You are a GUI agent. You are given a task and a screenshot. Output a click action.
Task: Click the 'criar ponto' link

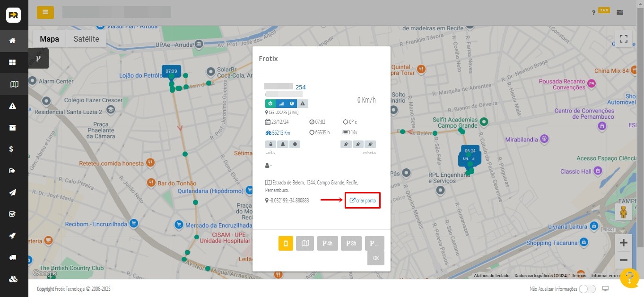pos(363,201)
